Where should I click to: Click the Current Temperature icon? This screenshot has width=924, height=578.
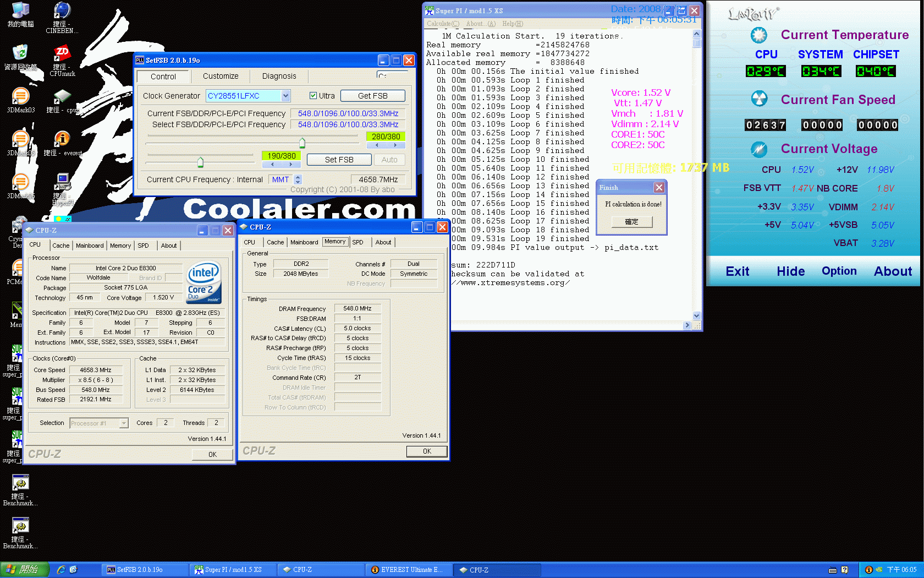click(759, 35)
